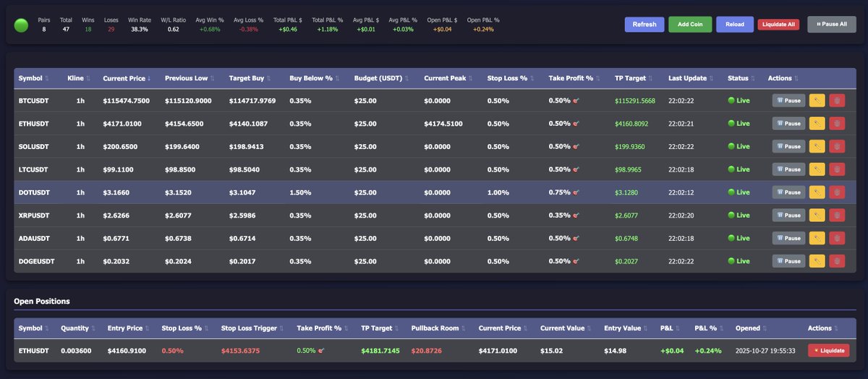This screenshot has width=868, height=379.
Task: Remove the ETHUSDT watchlist row via trash
Action: pyautogui.click(x=837, y=124)
